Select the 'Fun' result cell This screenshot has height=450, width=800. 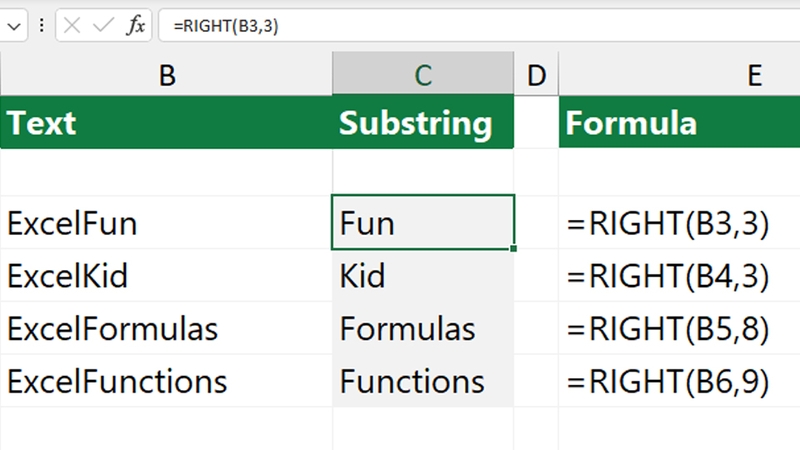[423, 222]
